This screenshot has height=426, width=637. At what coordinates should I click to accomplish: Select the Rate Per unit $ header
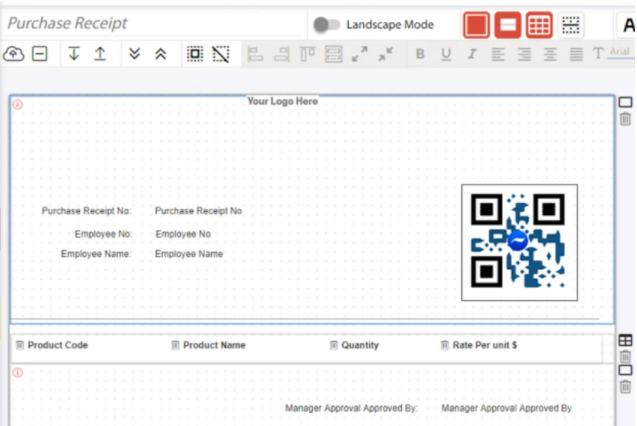coord(485,345)
